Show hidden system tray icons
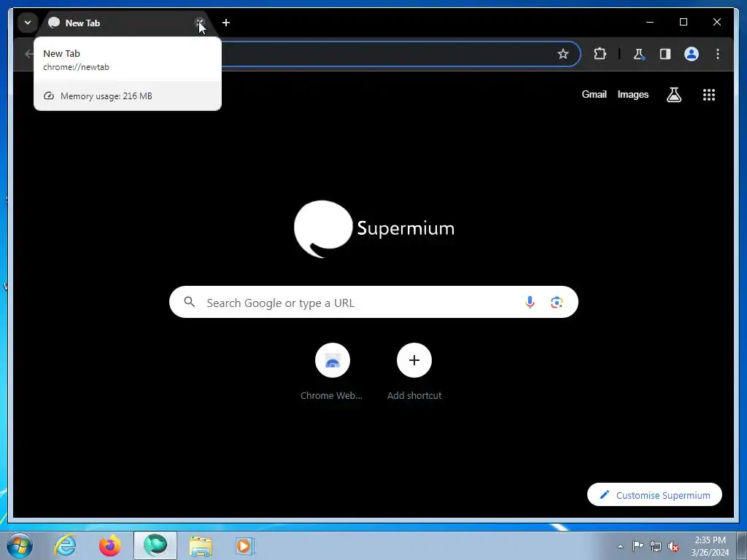Screen dimensions: 747x560 620,546
